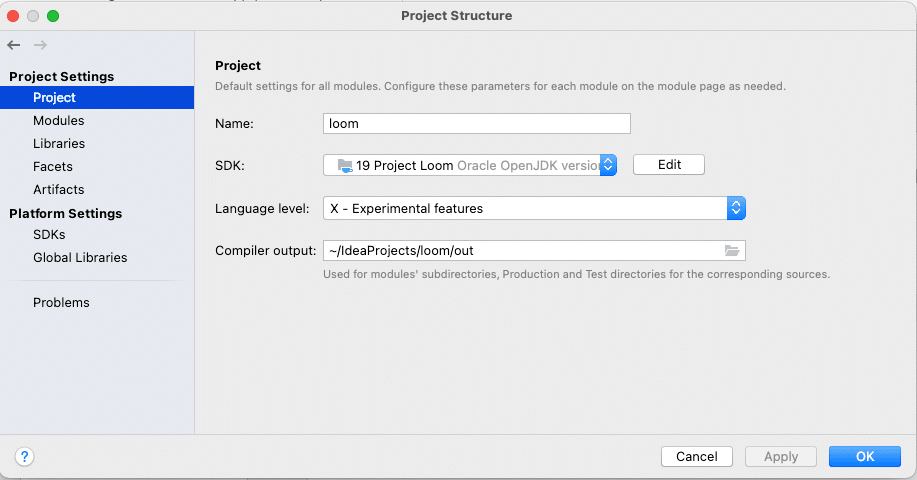Select the Project settings item
Image resolution: width=917 pixels, height=480 pixels.
pyautogui.click(x=97, y=98)
